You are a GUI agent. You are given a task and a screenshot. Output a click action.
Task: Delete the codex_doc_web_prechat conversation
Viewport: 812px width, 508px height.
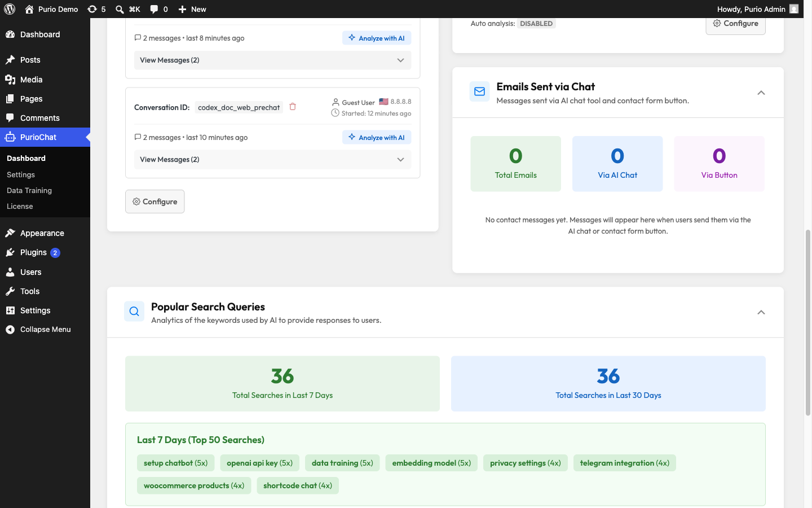coord(293,107)
